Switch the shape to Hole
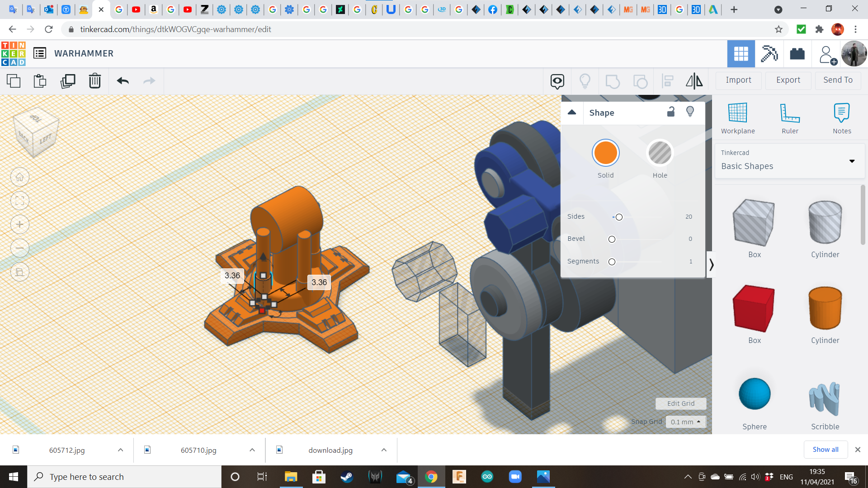This screenshot has height=488, width=868. tap(660, 153)
